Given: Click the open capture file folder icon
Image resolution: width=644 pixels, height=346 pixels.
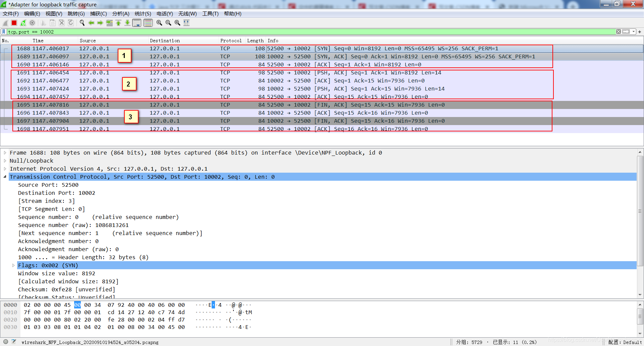Looking at the screenshot, I should pyautogui.click(x=44, y=23).
